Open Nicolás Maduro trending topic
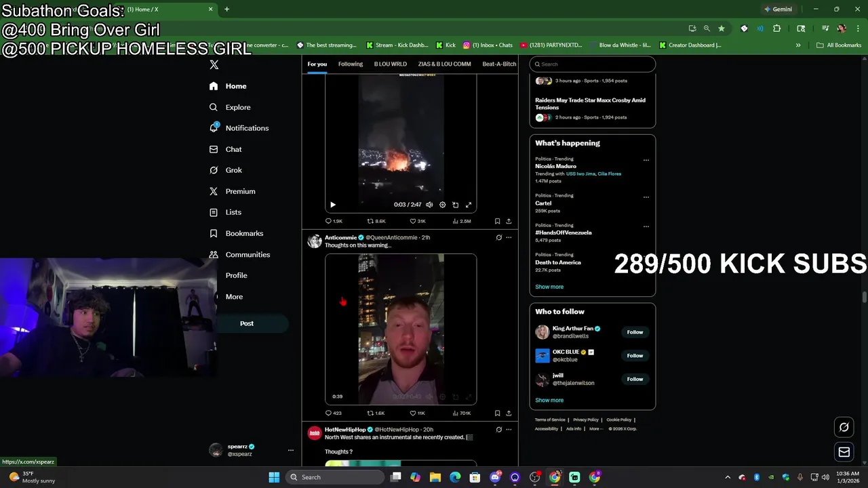This screenshot has height=488, width=868. coord(555,166)
